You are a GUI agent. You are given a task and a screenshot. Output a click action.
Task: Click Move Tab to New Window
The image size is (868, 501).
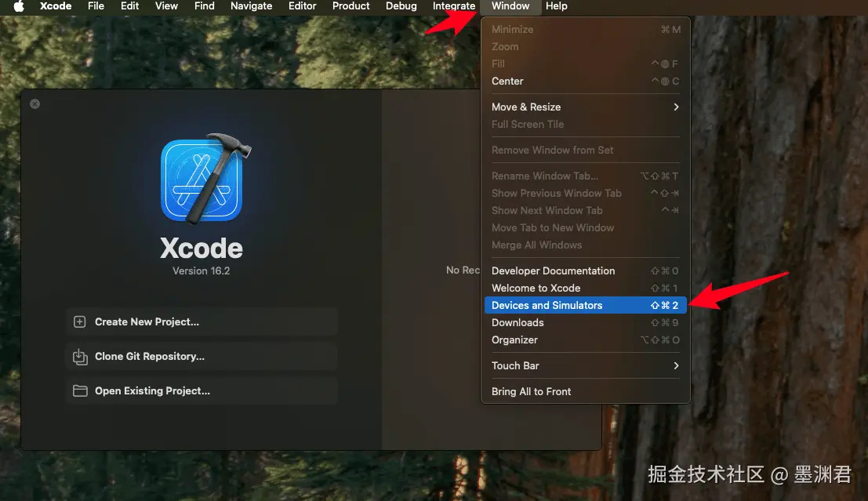tap(585, 227)
